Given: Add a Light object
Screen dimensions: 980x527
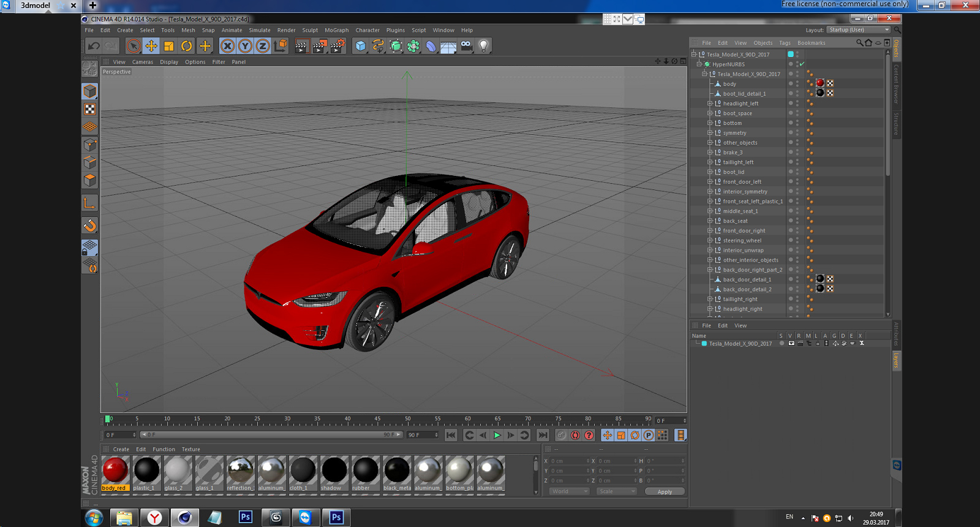Looking at the screenshot, I should click(x=484, y=46).
